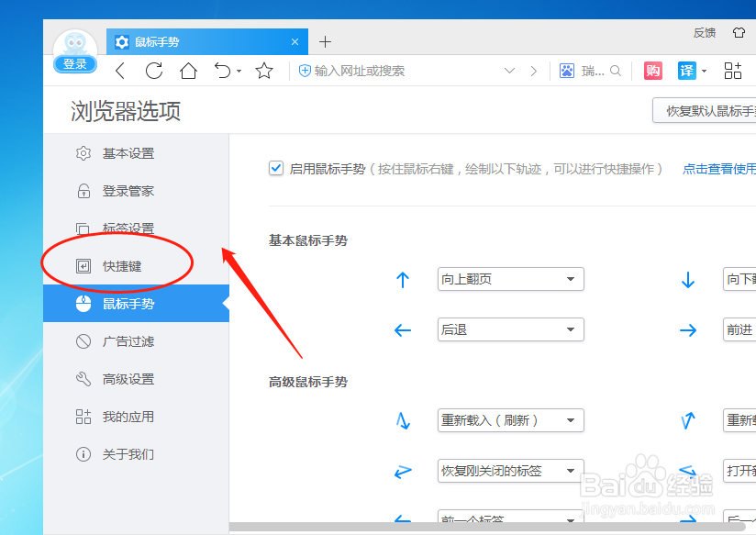Bookmark page with the star icon

point(264,71)
